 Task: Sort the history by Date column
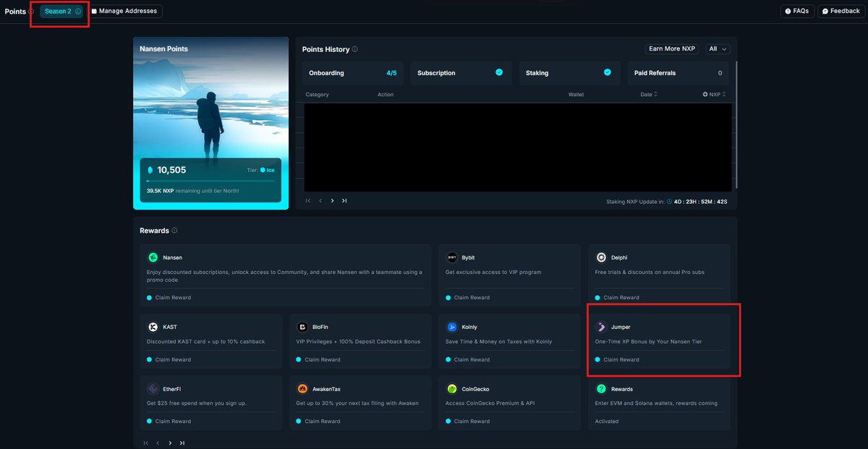click(x=649, y=95)
